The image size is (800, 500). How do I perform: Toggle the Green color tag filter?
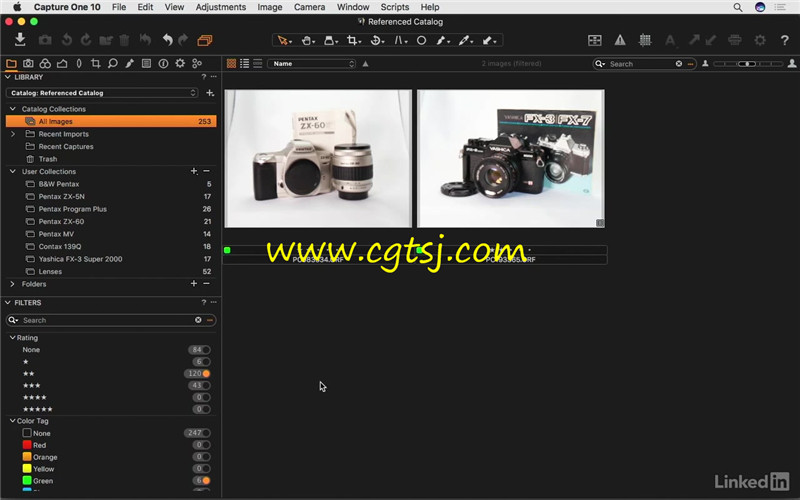206,481
